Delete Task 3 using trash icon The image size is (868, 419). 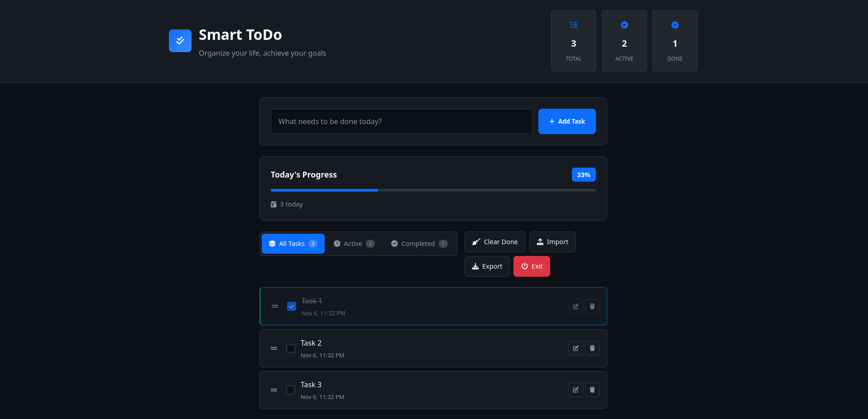(x=592, y=390)
